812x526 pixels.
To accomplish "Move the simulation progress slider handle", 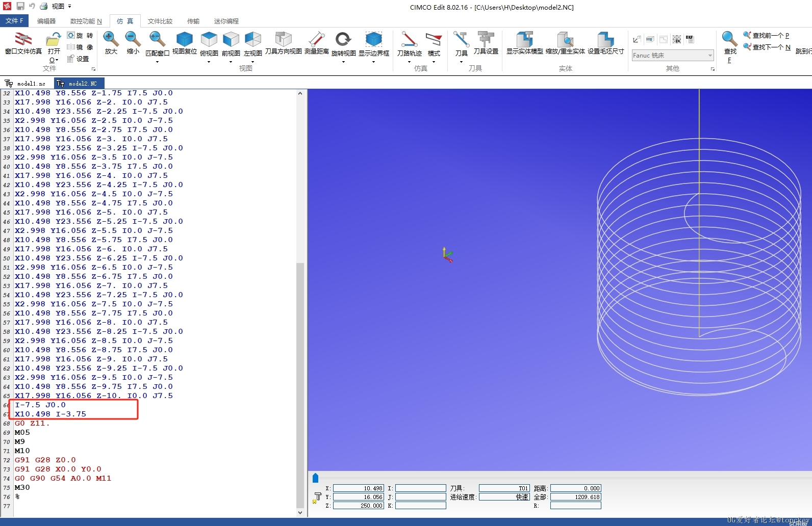I will 315,478.
